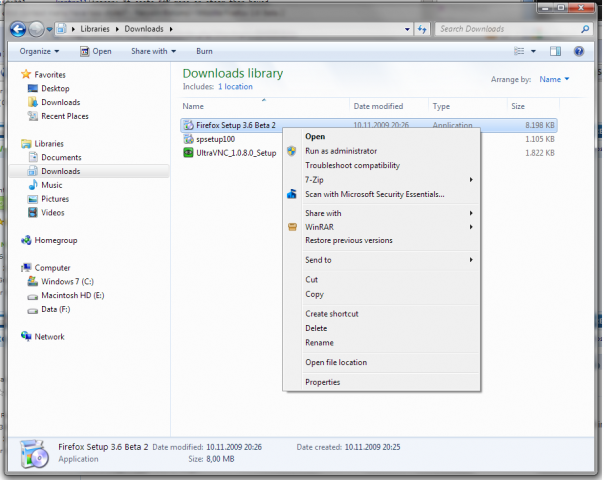Choose Restore previous versions
604x480 pixels.
[x=390, y=240]
